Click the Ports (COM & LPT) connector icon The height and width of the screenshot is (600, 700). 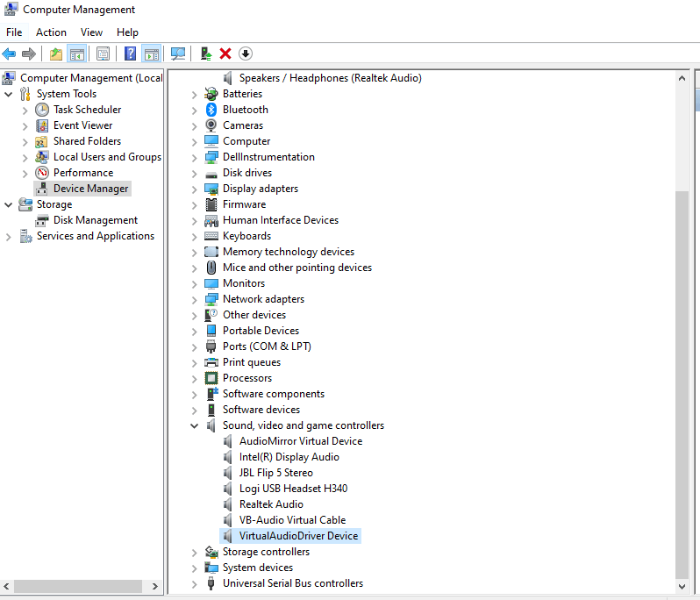click(211, 346)
